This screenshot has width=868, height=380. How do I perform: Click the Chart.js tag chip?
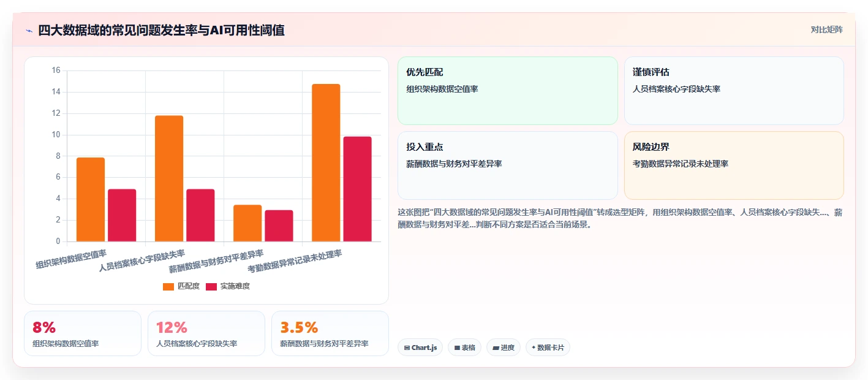point(420,348)
